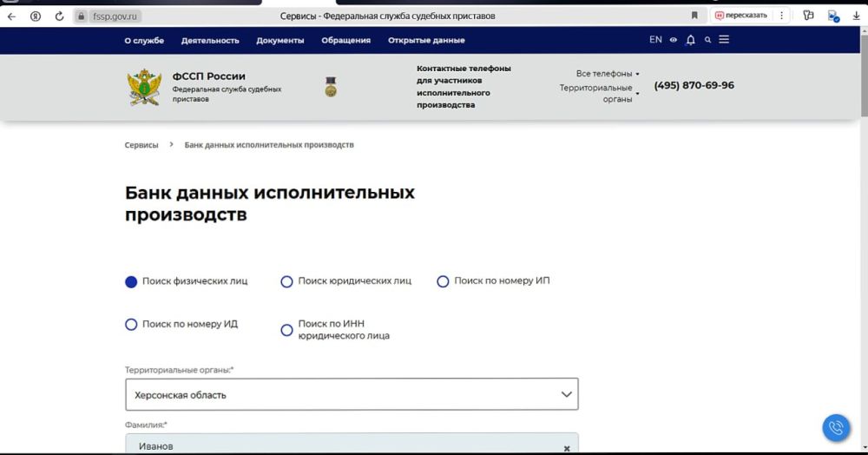Image resolution: width=868 pixels, height=455 pixels.
Task: Select 'Поиск по номеру ИП' radio option
Action: (443, 281)
